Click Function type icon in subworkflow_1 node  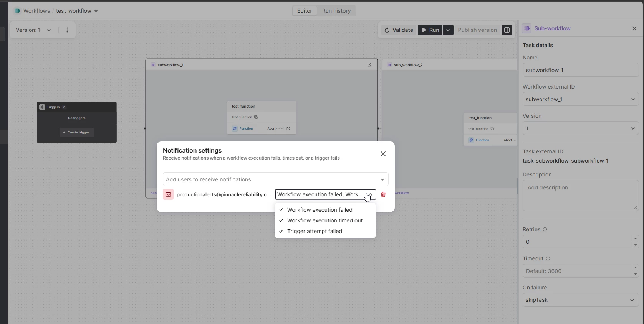[235, 128]
